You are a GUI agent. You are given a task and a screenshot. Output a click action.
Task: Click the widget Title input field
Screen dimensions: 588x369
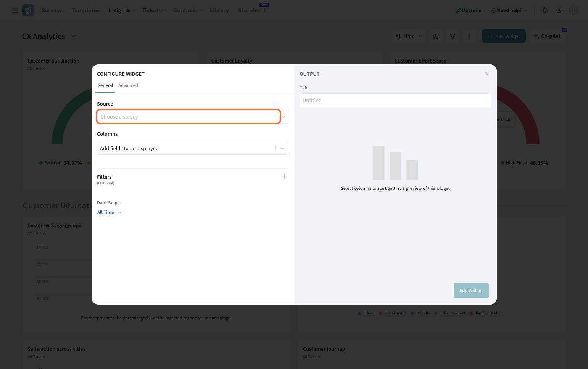coord(395,100)
